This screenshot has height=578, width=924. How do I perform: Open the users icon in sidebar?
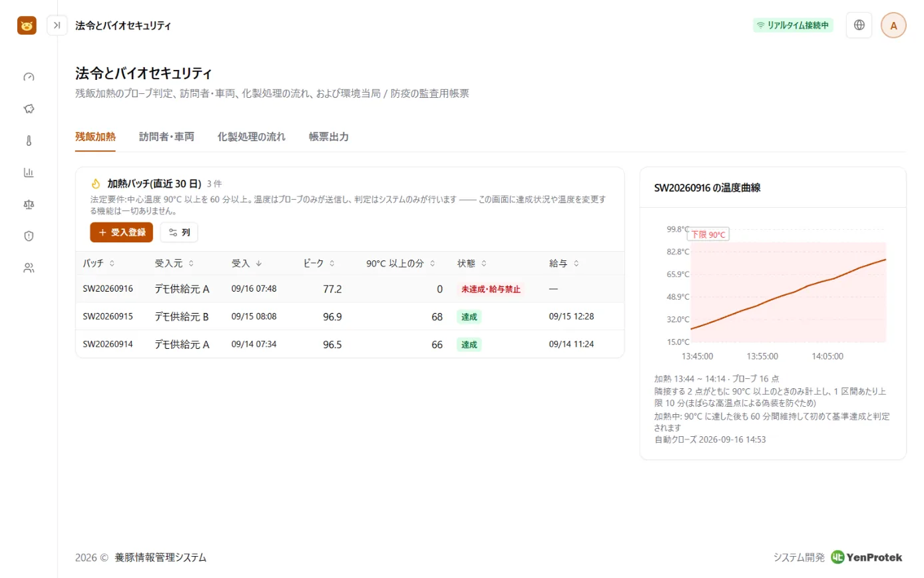pyautogui.click(x=29, y=268)
